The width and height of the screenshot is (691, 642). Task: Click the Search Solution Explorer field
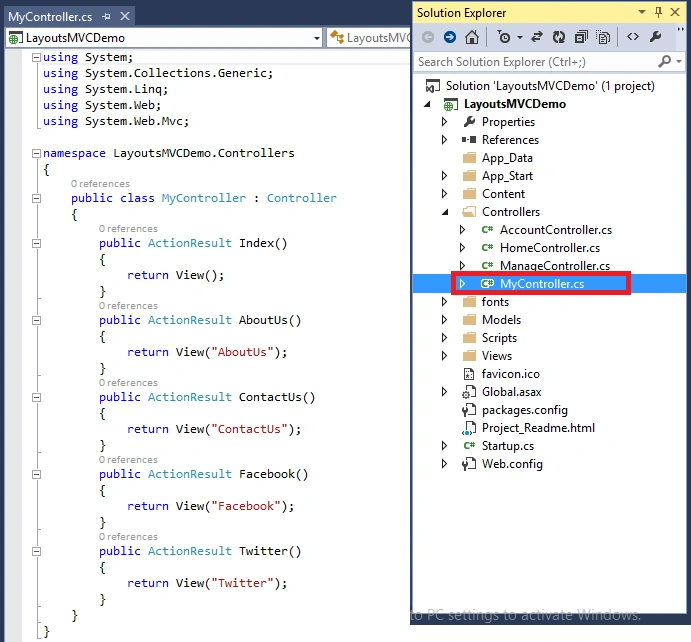[536, 62]
